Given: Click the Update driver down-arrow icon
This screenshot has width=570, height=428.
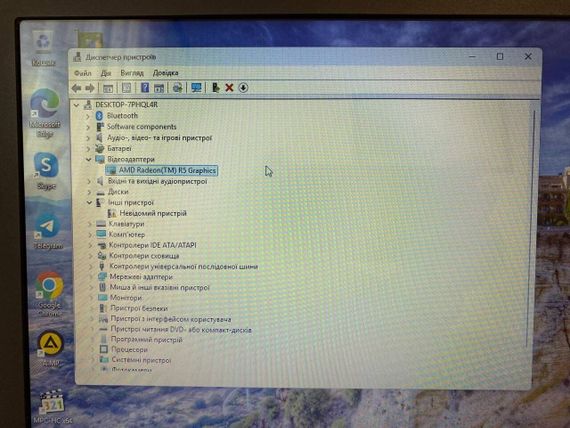Looking at the screenshot, I should tap(243, 88).
